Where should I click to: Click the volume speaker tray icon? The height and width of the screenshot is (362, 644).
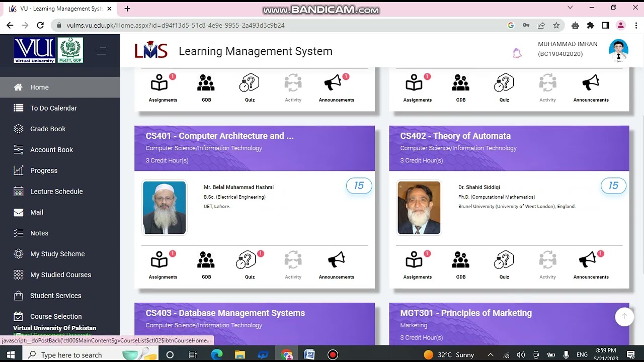pyautogui.click(x=521, y=354)
